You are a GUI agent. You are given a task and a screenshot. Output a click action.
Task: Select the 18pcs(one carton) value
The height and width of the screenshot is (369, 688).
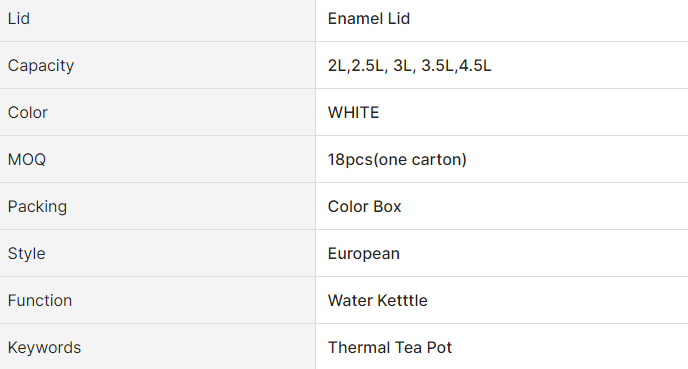click(x=397, y=160)
